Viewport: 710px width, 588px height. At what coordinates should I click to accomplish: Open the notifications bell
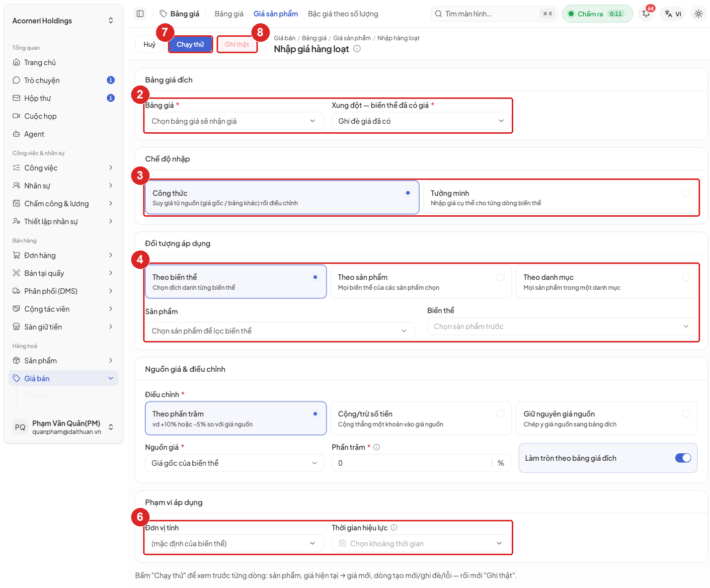click(646, 14)
